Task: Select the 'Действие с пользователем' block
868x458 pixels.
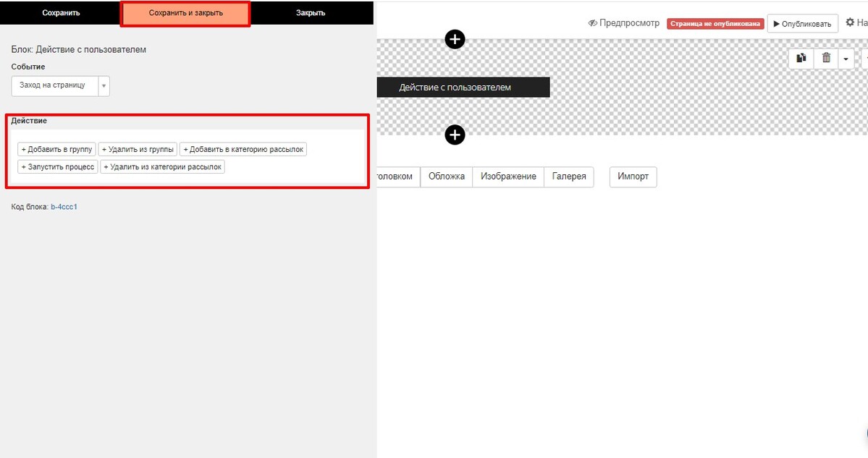Action: coord(463,88)
